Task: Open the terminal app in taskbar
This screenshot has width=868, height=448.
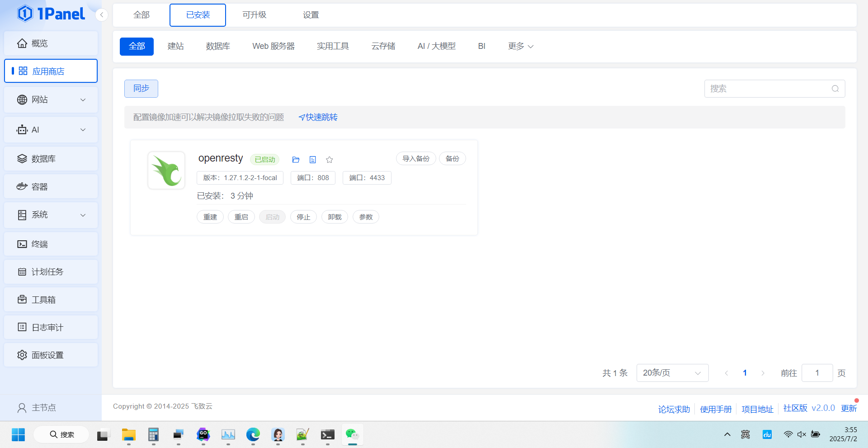Action: [328, 434]
